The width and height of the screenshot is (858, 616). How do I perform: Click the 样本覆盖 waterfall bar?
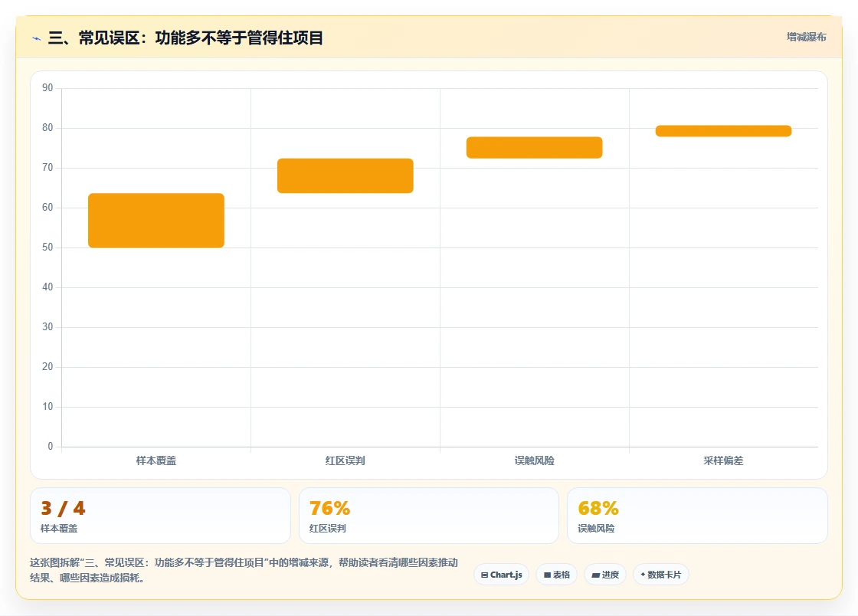click(x=156, y=221)
